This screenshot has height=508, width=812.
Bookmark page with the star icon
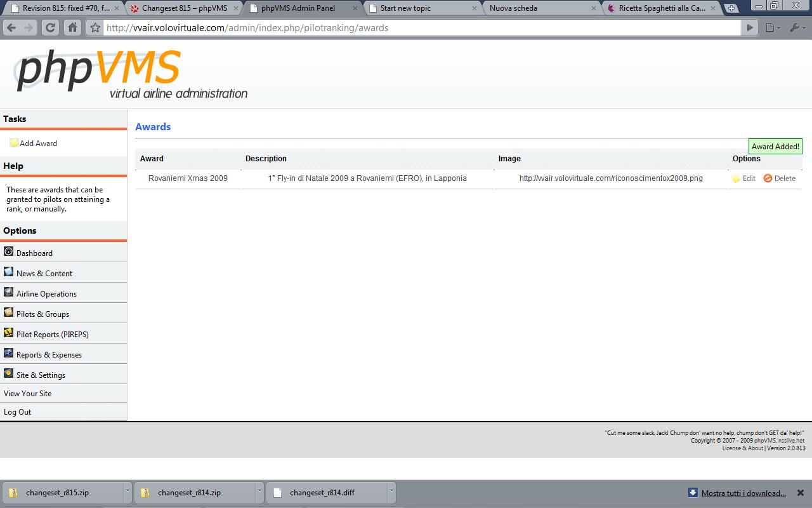(95, 28)
